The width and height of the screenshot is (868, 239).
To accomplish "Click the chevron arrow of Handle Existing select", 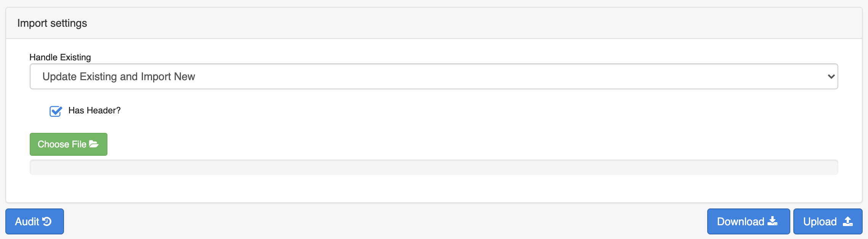I will [831, 76].
